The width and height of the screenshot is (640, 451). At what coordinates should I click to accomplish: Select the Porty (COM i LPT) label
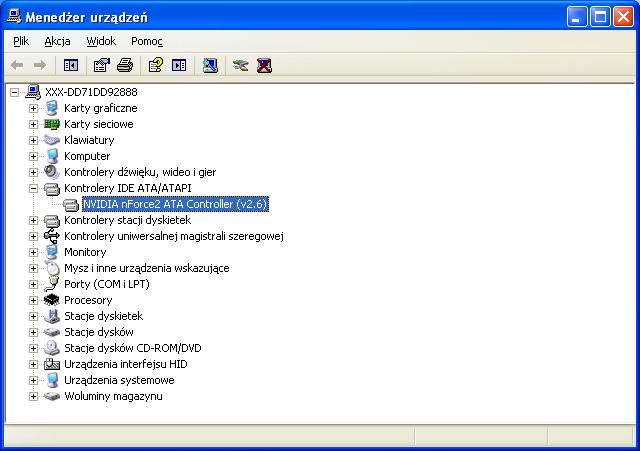(x=107, y=284)
